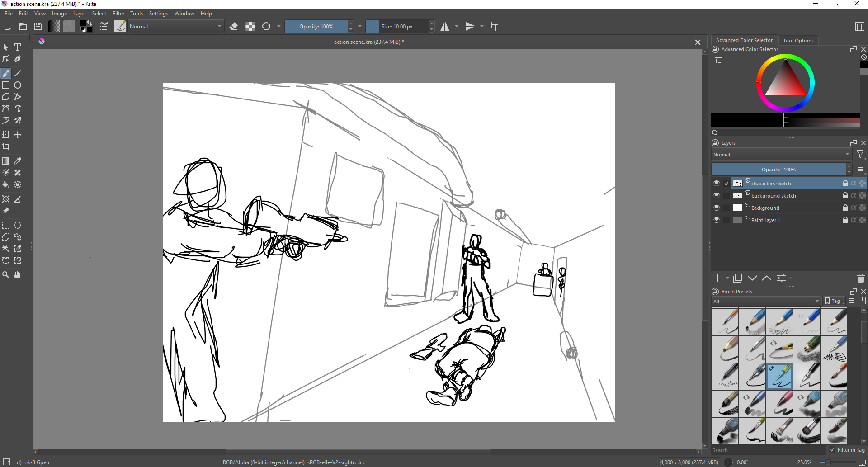Select the Transform tool

(x=6, y=135)
